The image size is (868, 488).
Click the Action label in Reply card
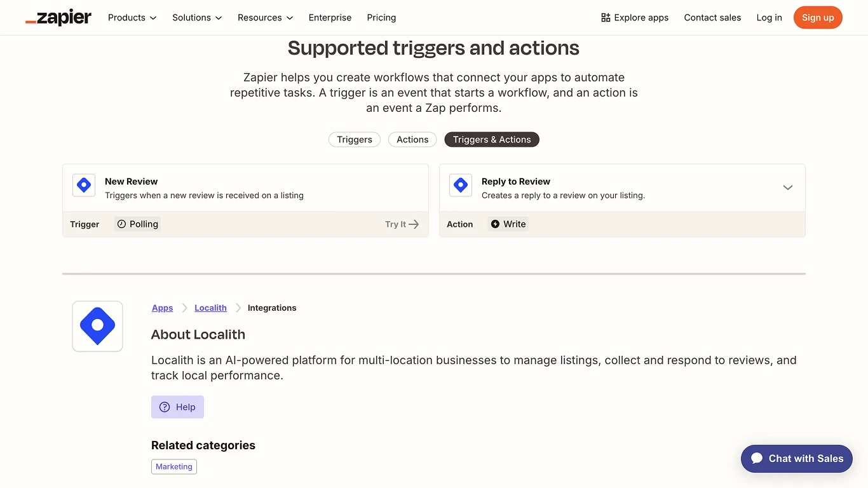click(459, 224)
